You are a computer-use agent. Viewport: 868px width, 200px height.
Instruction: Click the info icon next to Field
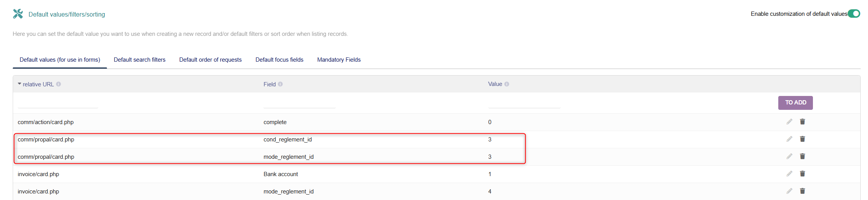pyautogui.click(x=280, y=84)
